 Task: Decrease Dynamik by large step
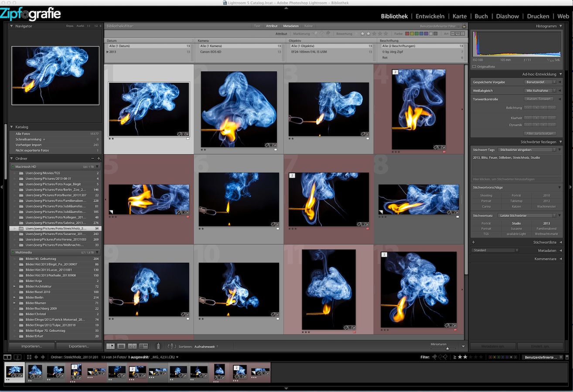(x=528, y=125)
